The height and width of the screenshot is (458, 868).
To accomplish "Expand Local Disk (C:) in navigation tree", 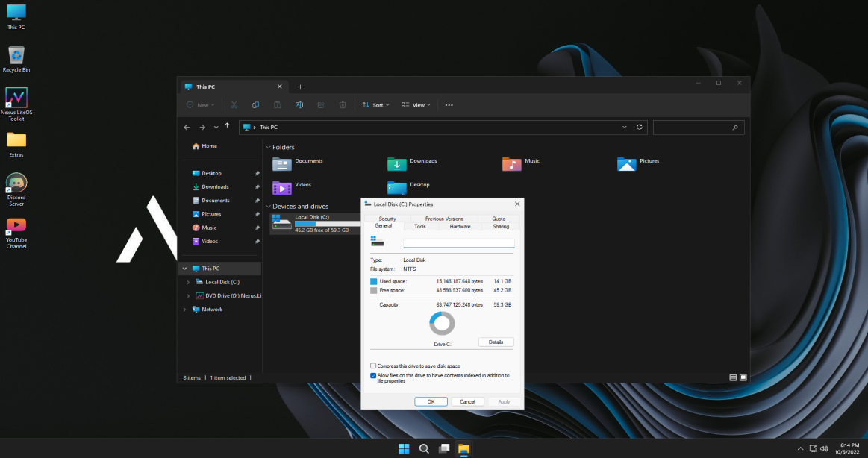I will 188,282.
